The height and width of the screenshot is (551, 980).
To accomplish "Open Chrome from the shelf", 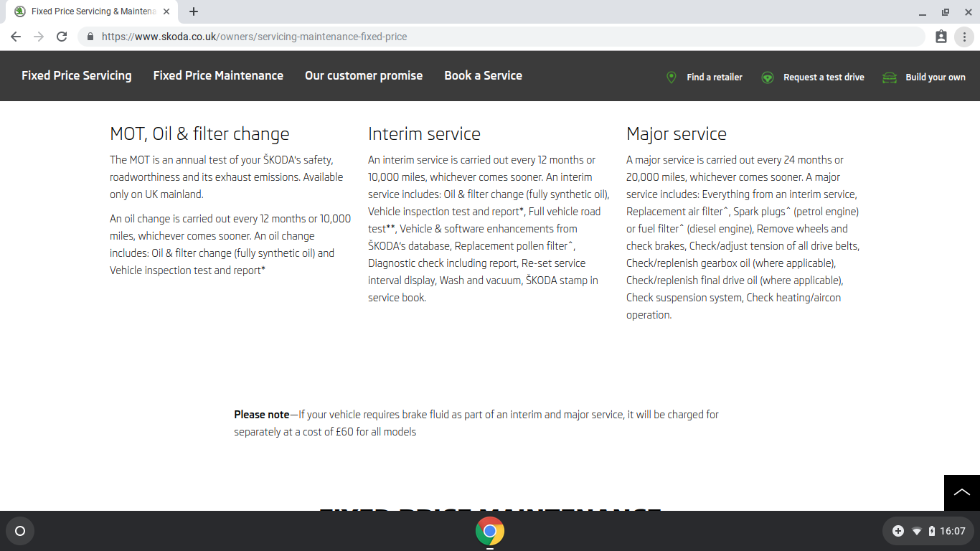I will click(490, 531).
